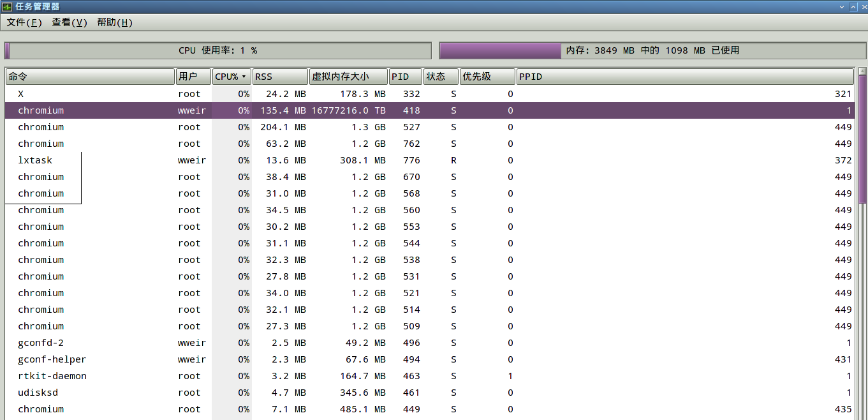Click the 164.7 MB virtual memory cell
Image resolution: width=868 pixels, height=420 pixels.
[362, 376]
